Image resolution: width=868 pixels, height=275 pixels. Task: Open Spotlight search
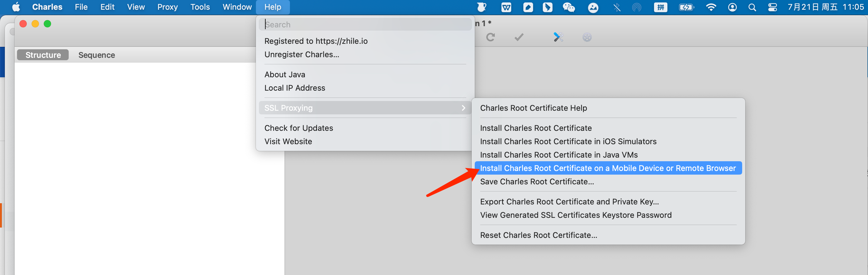pyautogui.click(x=752, y=7)
